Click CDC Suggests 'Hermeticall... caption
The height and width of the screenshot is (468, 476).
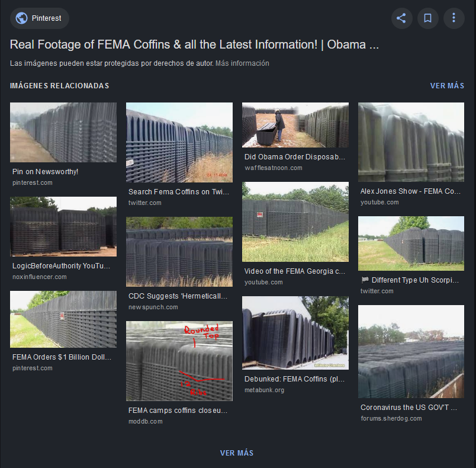178,296
